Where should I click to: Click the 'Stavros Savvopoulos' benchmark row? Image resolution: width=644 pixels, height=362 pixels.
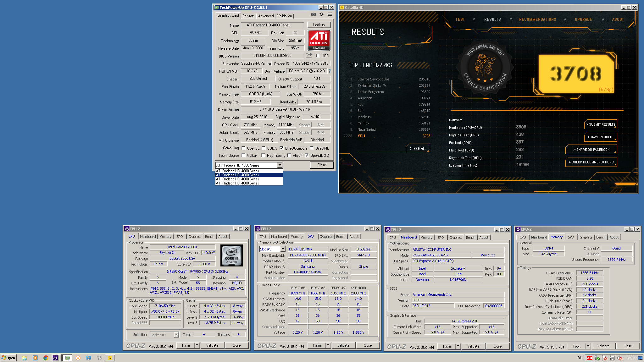pos(390,79)
